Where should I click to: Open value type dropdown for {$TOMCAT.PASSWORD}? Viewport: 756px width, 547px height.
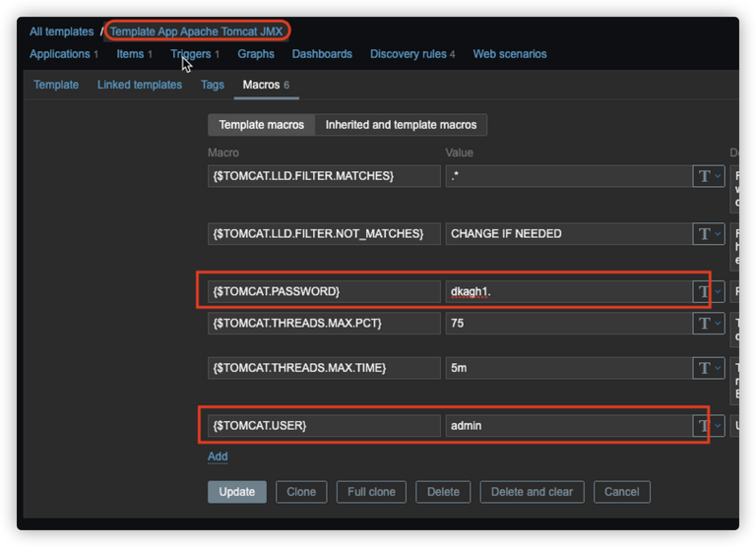coord(709,291)
